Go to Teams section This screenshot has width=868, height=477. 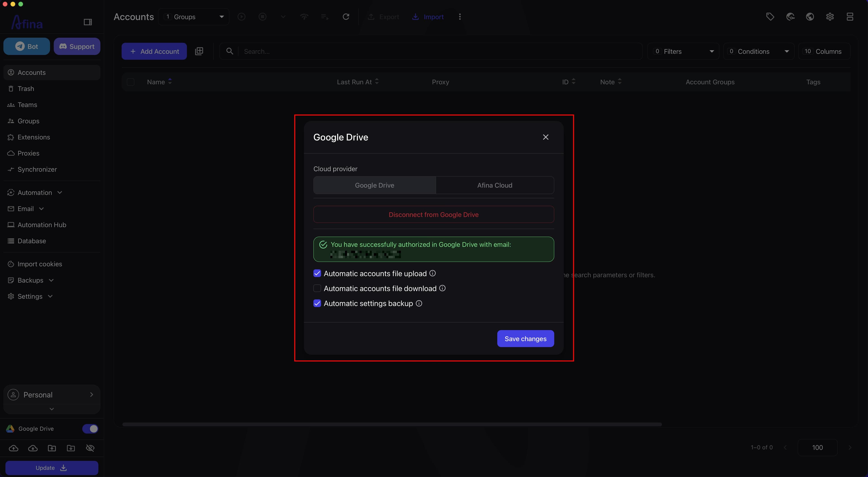(x=52, y=105)
